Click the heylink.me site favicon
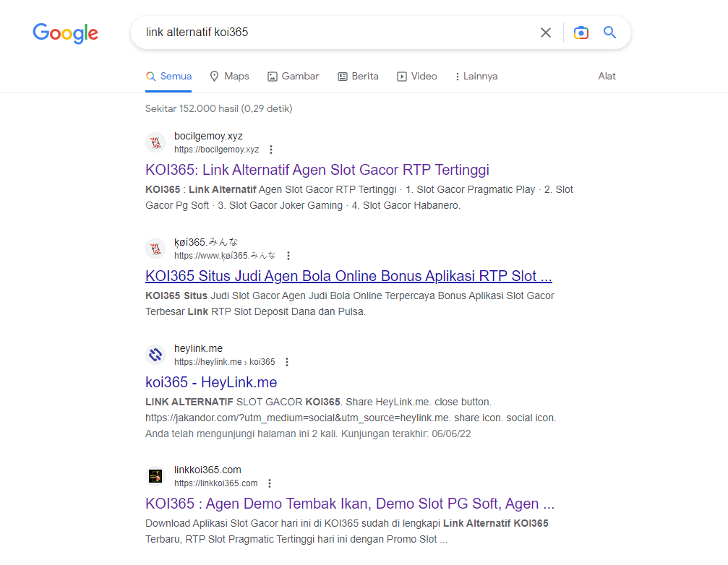 (x=155, y=355)
